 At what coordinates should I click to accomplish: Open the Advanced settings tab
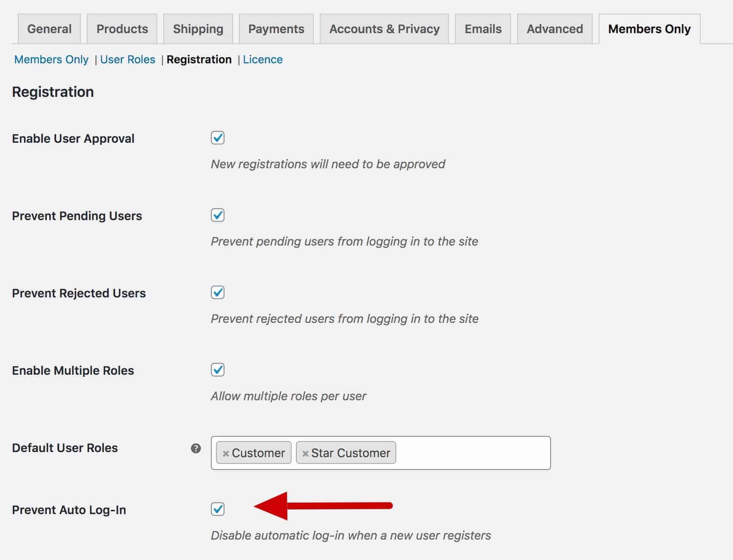click(554, 28)
